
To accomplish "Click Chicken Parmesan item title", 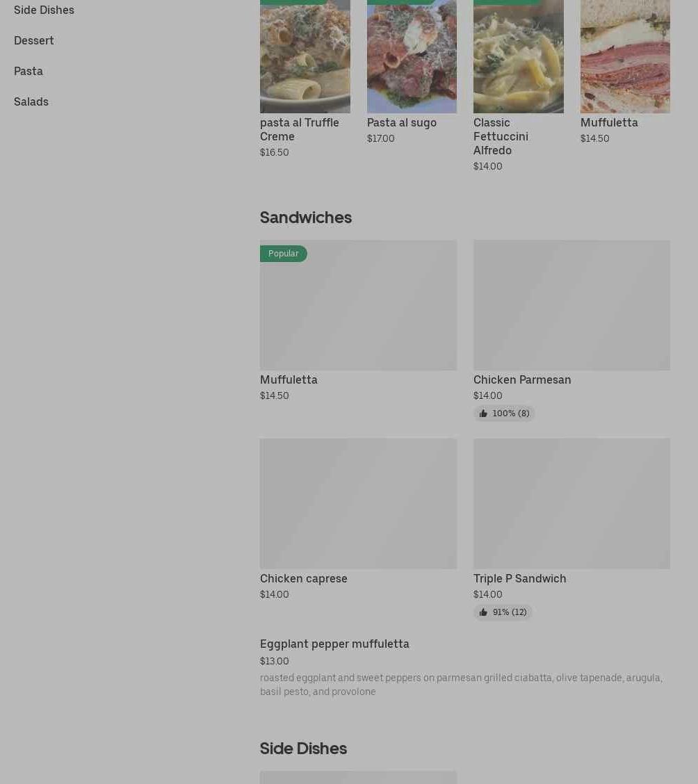I will [522, 380].
